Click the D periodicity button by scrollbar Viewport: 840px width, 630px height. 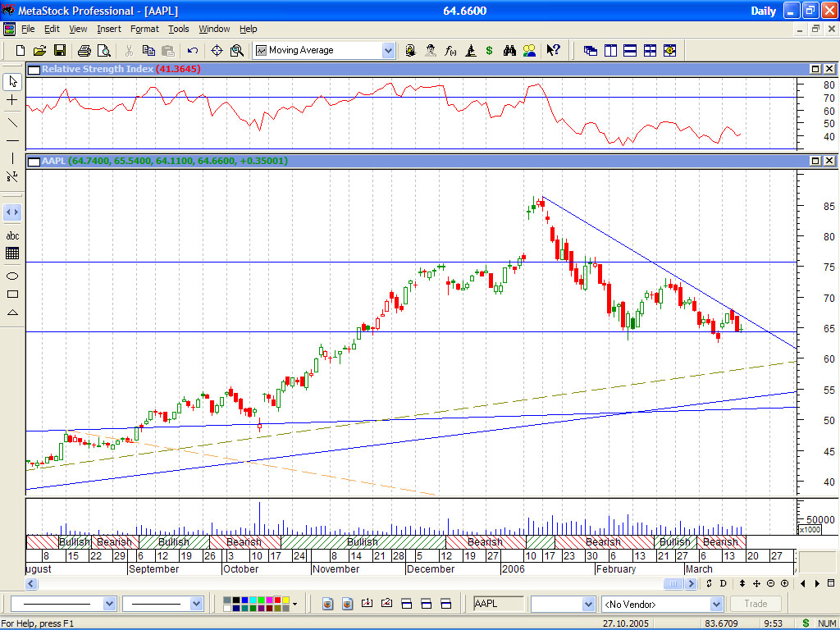click(723, 583)
